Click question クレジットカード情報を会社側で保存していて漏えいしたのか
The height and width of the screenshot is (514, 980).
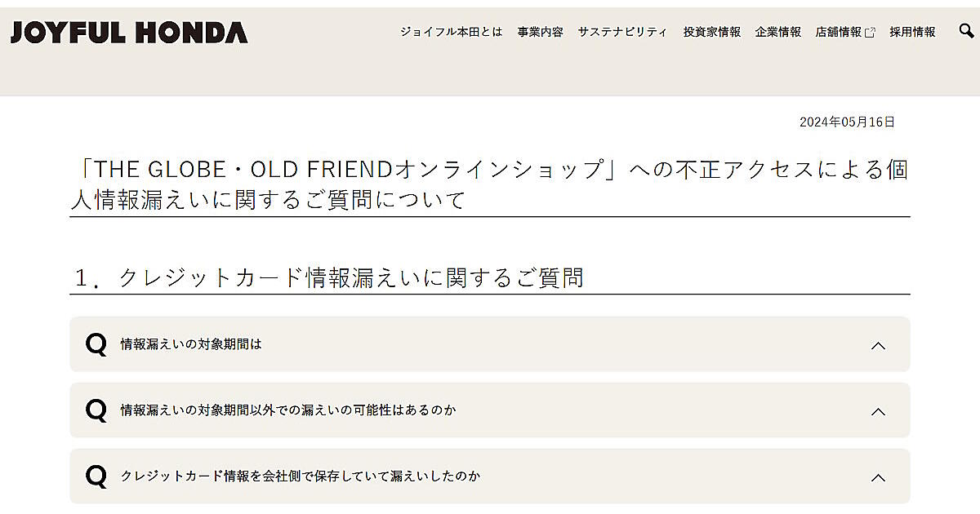301,476
